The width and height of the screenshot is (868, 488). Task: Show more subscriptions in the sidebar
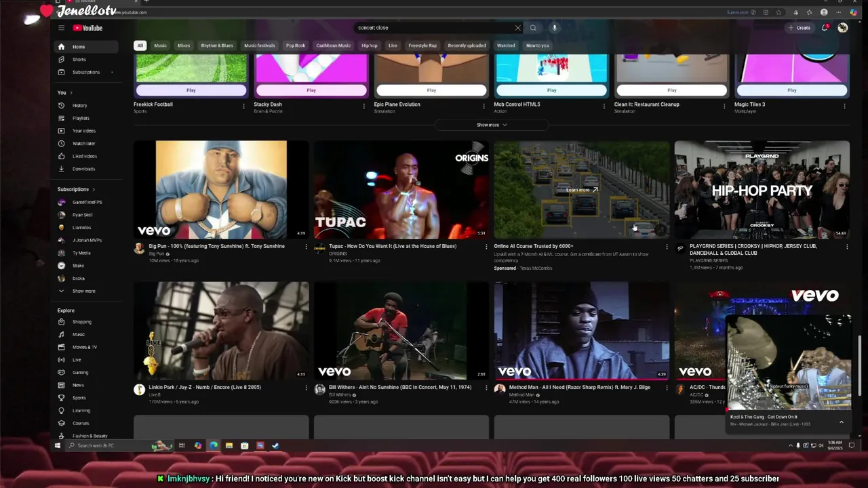click(x=84, y=291)
